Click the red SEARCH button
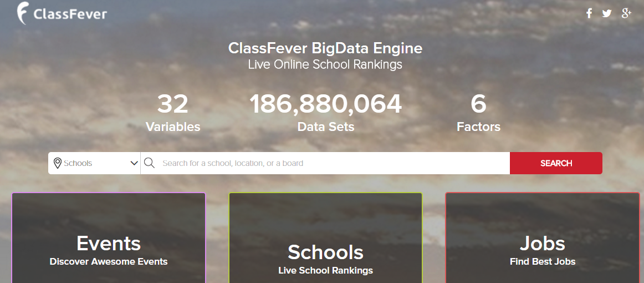The height and width of the screenshot is (283, 644). coord(556,163)
